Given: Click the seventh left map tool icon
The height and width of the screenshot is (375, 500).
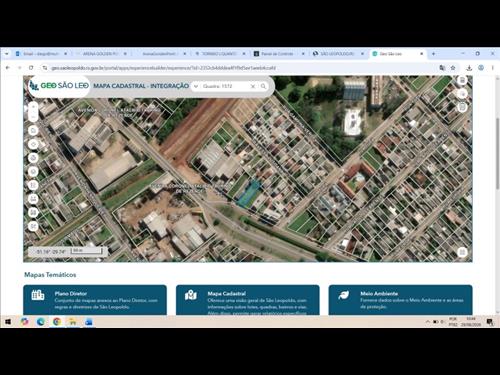Looking at the screenshot, I should tap(33, 185).
